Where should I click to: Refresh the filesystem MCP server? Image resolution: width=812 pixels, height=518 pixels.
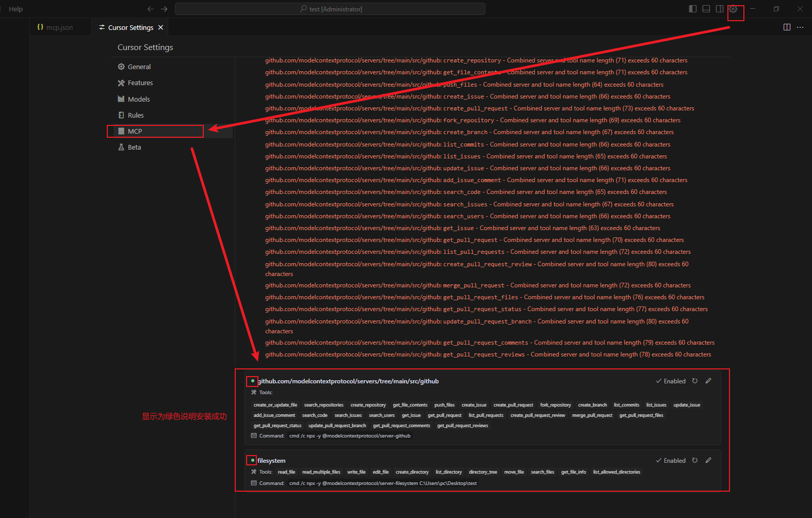(x=695, y=460)
